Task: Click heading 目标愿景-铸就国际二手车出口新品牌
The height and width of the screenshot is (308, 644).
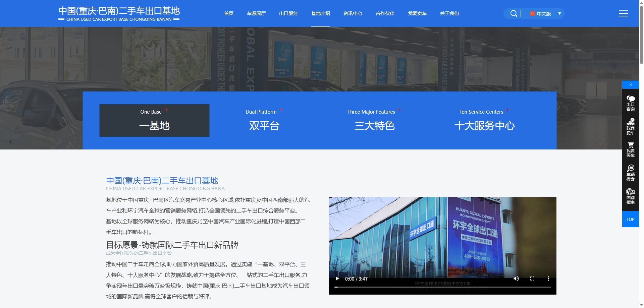Action: coord(172,245)
